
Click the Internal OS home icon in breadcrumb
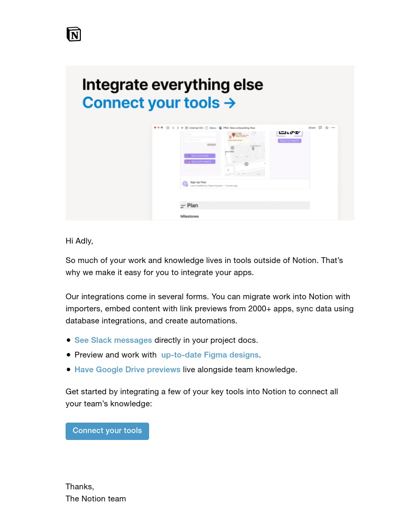click(187, 127)
